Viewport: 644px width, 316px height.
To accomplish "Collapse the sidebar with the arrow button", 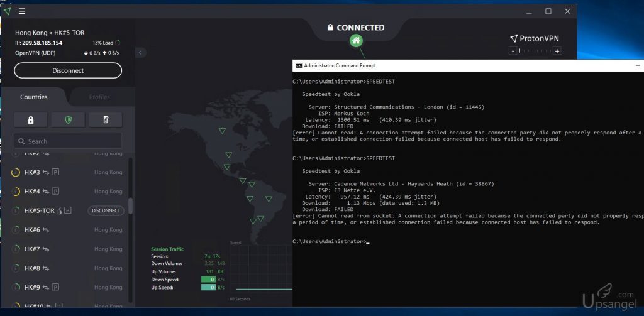I will point(140,53).
